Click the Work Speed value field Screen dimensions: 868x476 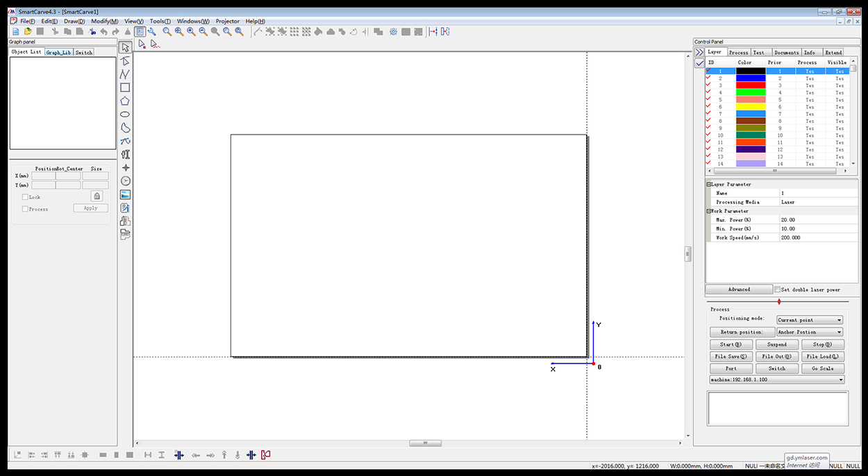point(817,237)
